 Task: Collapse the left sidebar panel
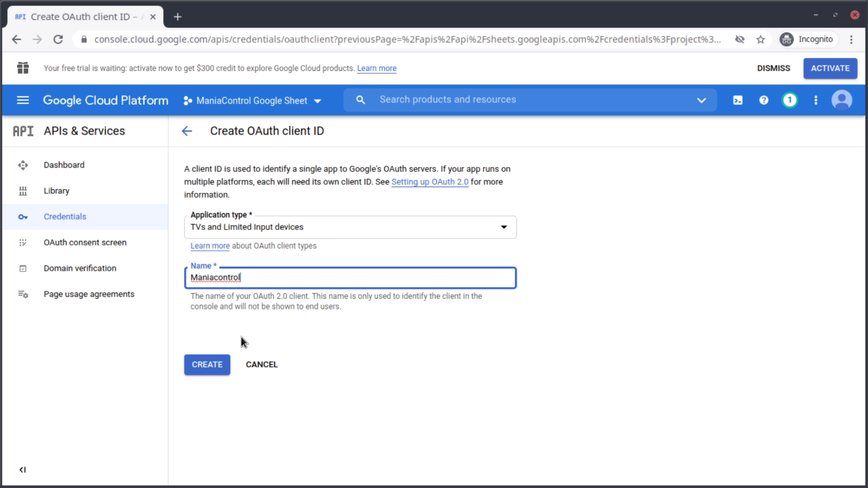[x=22, y=470]
